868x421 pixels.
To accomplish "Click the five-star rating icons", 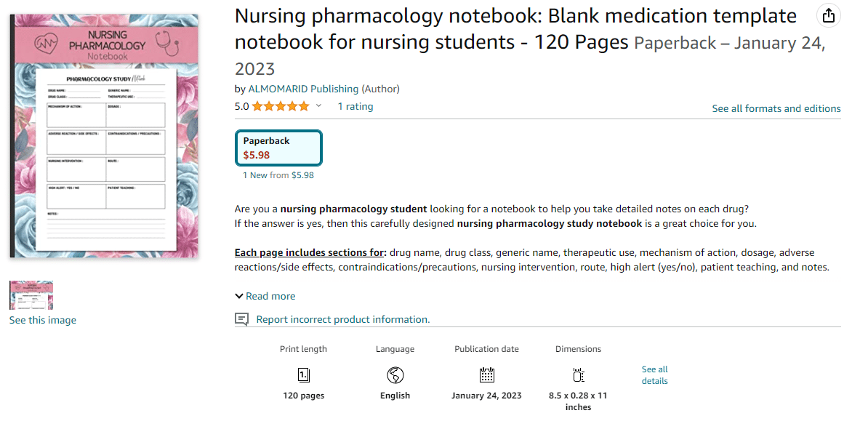I will pyautogui.click(x=281, y=106).
